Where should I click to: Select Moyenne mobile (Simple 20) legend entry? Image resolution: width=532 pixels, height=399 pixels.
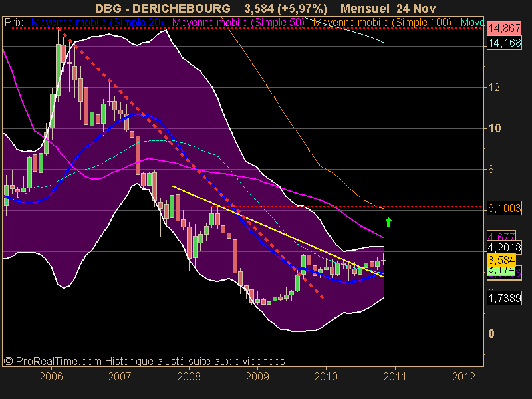pyautogui.click(x=97, y=23)
